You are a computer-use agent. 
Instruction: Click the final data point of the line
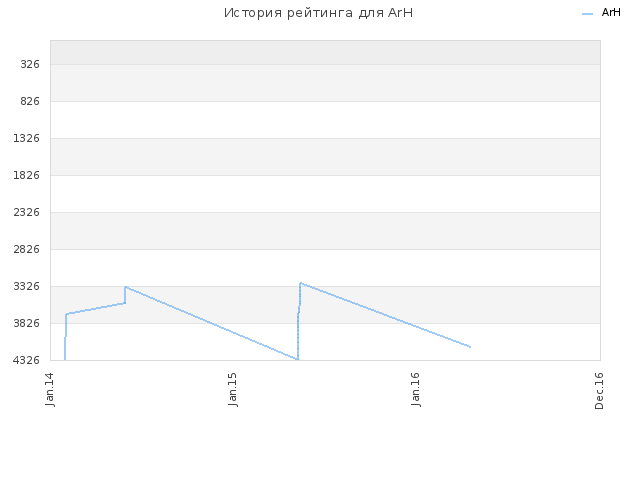pos(470,347)
